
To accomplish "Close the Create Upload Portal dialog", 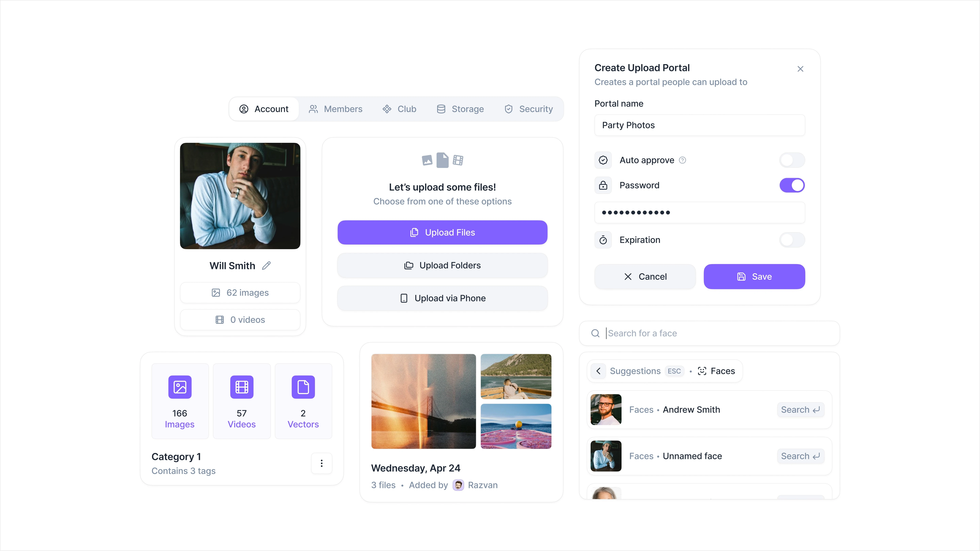I will 801,69.
